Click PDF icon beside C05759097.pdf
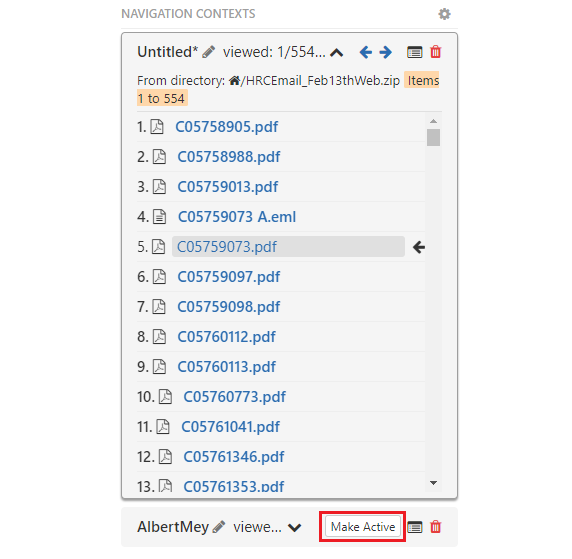This screenshot has width=572, height=559. click(159, 277)
